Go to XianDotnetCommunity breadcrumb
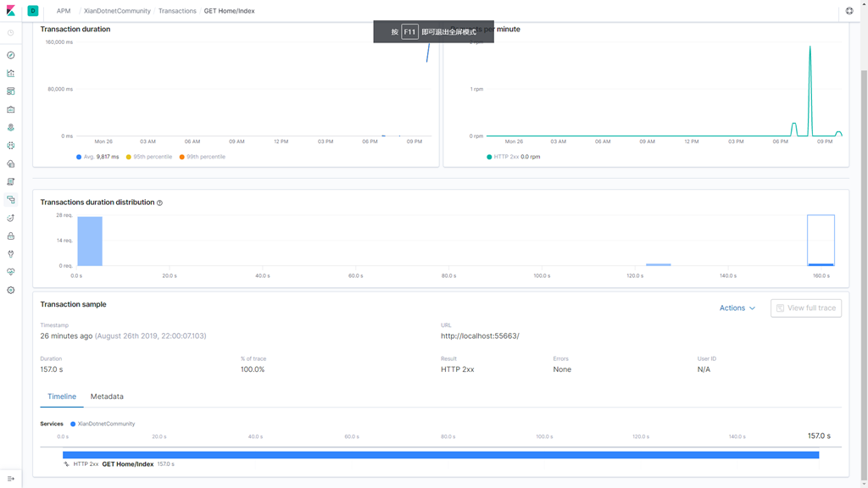This screenshot has height=488, width=868. [x=117, y=10]
